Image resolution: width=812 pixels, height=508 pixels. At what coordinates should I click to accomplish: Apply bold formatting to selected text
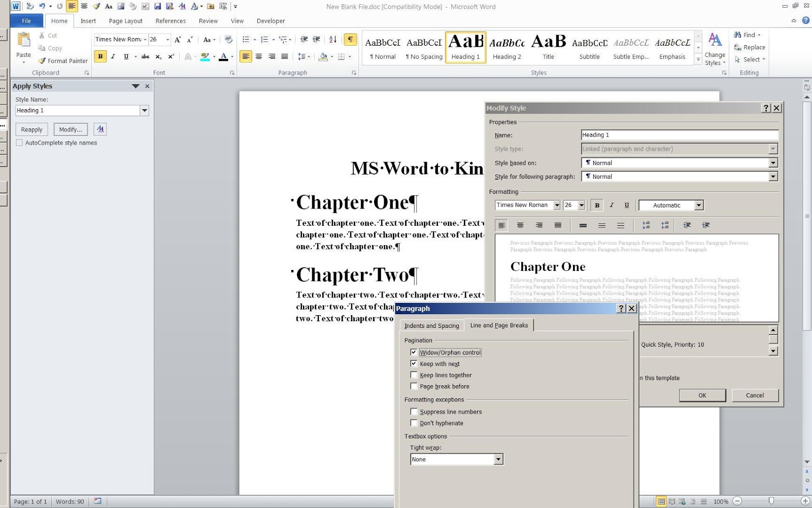[x=100, y=56]
